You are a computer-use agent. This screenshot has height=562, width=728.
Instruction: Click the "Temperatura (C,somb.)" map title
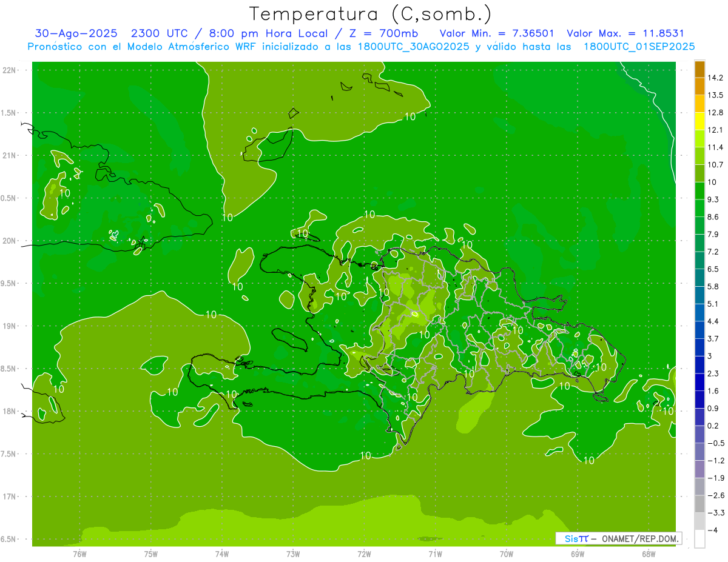click(371, 14)
